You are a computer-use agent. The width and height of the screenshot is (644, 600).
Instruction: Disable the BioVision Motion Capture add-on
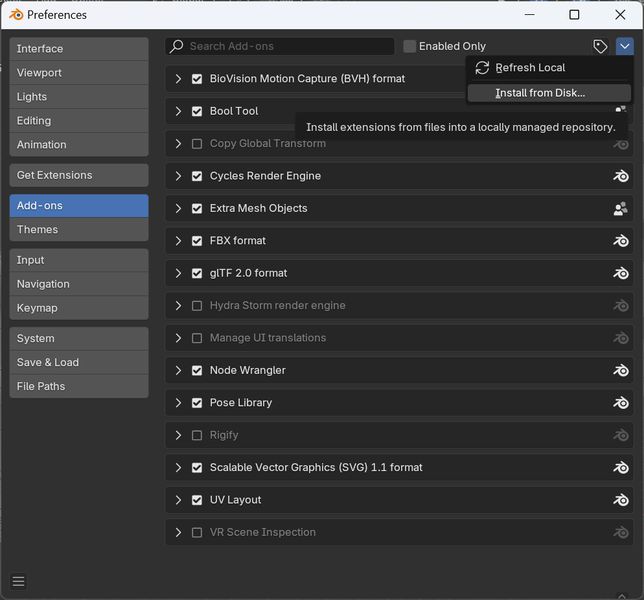coord(197,79)
